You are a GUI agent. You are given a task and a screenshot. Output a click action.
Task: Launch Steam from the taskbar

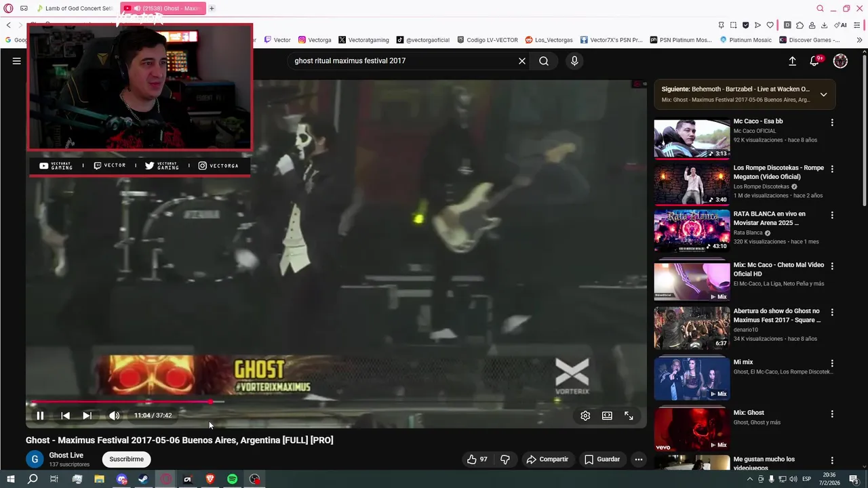143,479
